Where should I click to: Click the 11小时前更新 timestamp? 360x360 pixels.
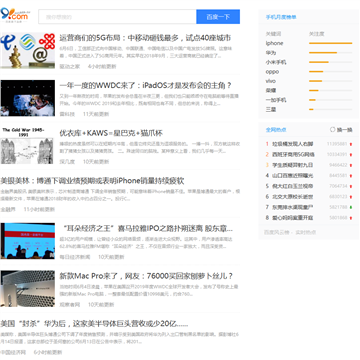pyautogui.click(x=39, y=209)
